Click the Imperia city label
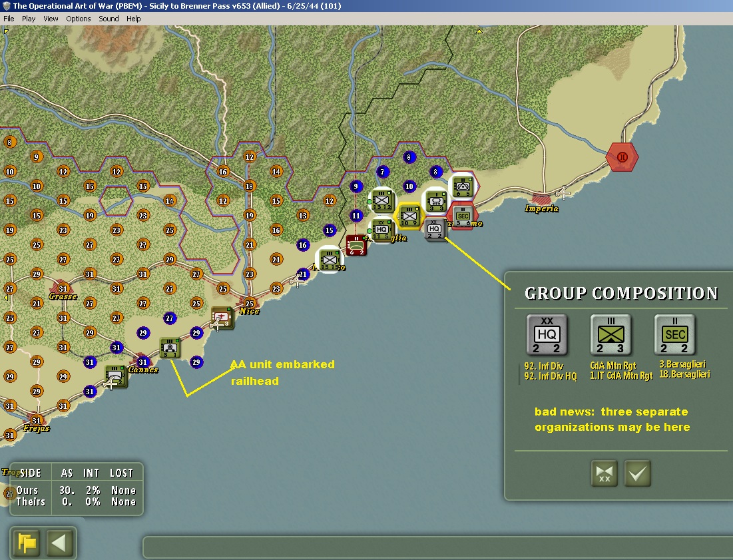This screenshot has width=733, height=560. [x=542, y=208]
